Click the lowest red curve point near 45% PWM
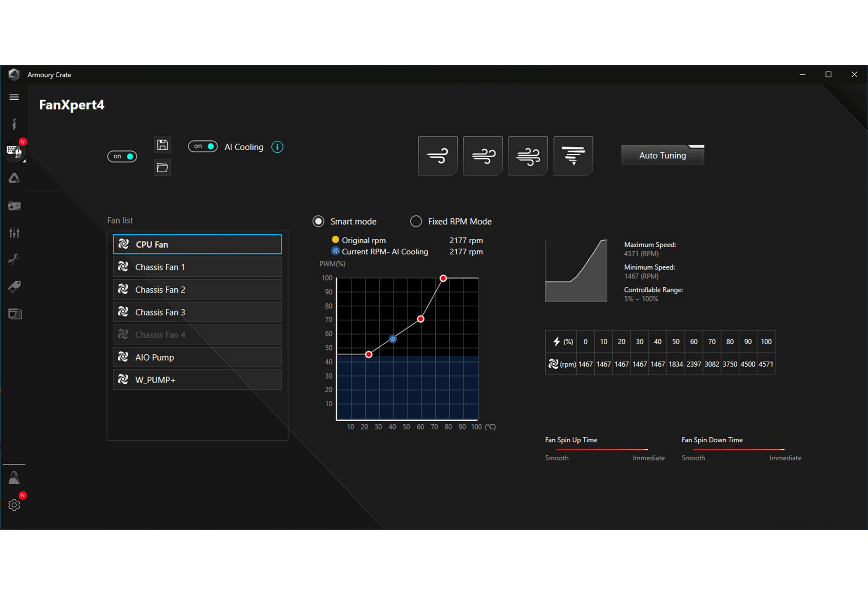 [x=369, y=354]
